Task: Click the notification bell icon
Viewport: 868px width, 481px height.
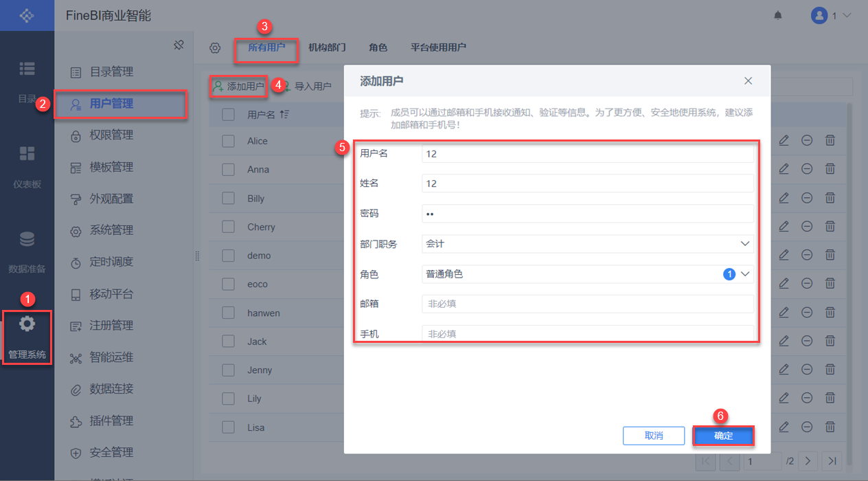Action: tap(778, 15)
